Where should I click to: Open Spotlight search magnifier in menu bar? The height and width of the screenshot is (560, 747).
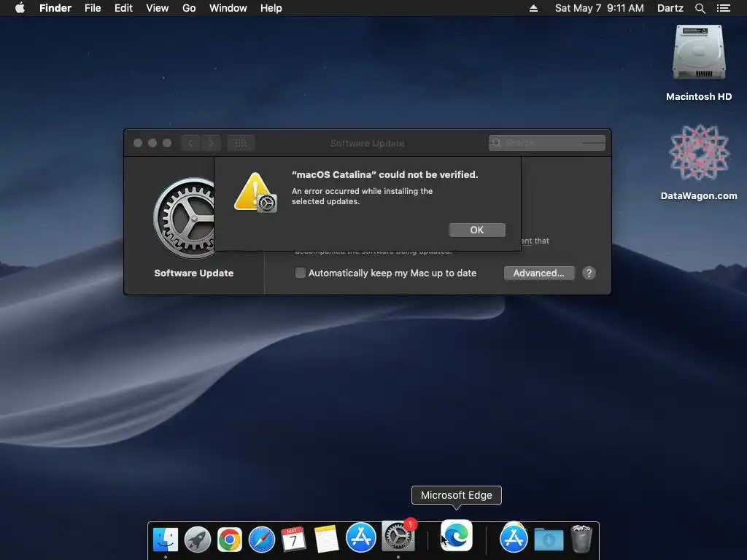click(700, 8)
